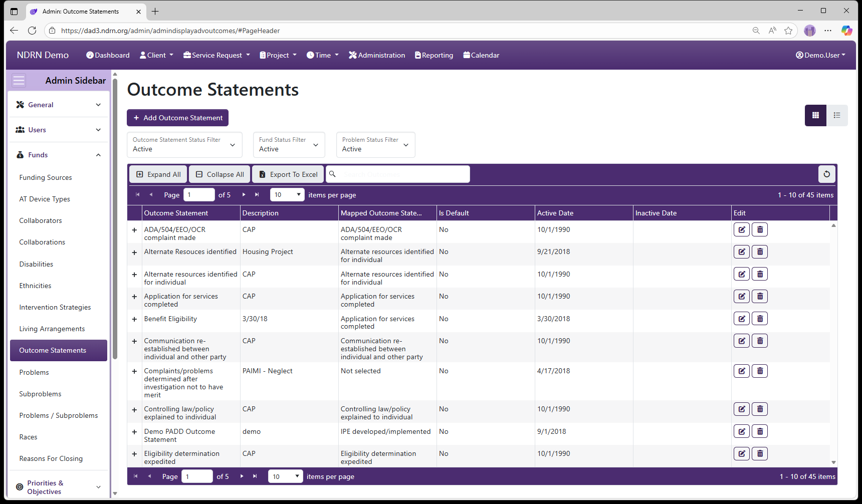Image resolution: width=862 pixels, height=504 pixels.
Task: Click the Expand All button
Action: 158,174
